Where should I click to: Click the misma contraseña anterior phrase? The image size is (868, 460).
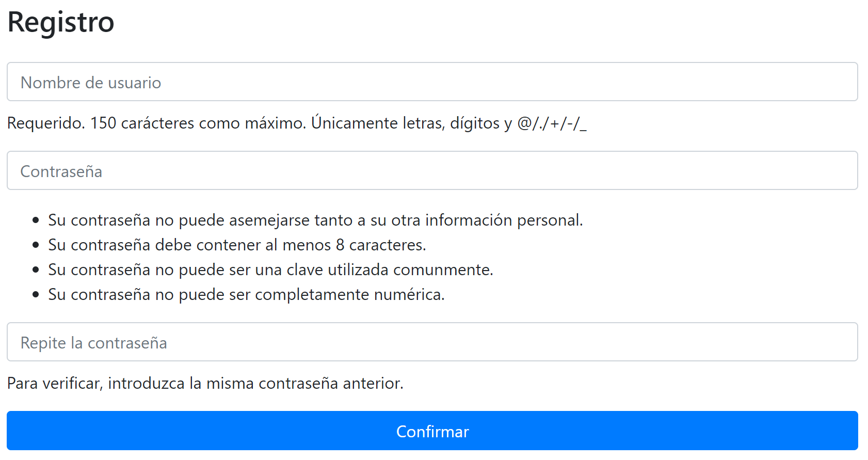[304, 383]
